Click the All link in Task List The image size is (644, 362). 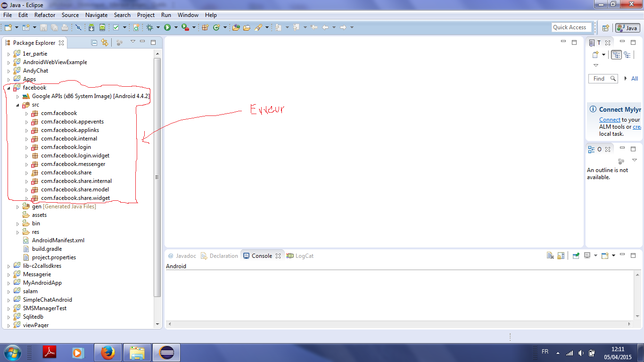(x=635, y=79)
